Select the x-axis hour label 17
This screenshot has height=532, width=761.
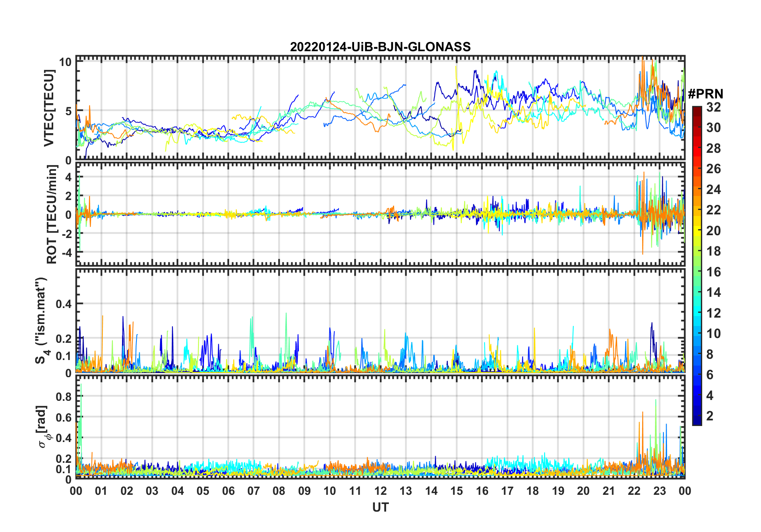507,491
